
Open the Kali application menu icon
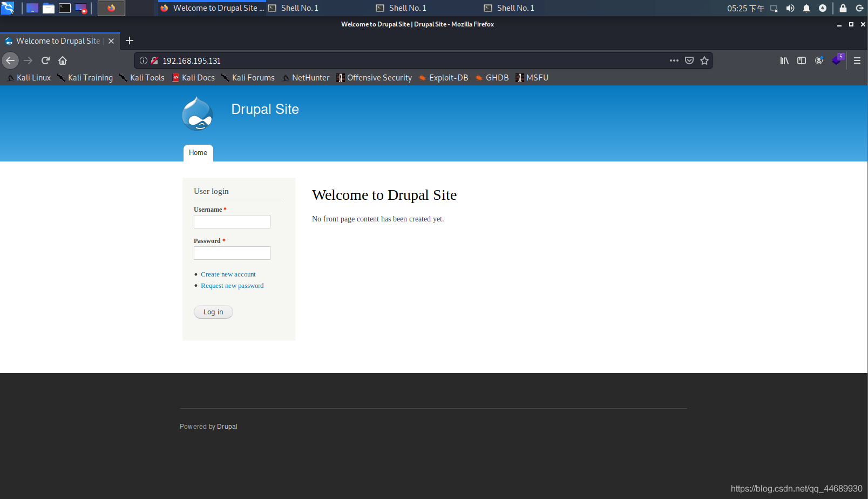[x=8, y=8]
